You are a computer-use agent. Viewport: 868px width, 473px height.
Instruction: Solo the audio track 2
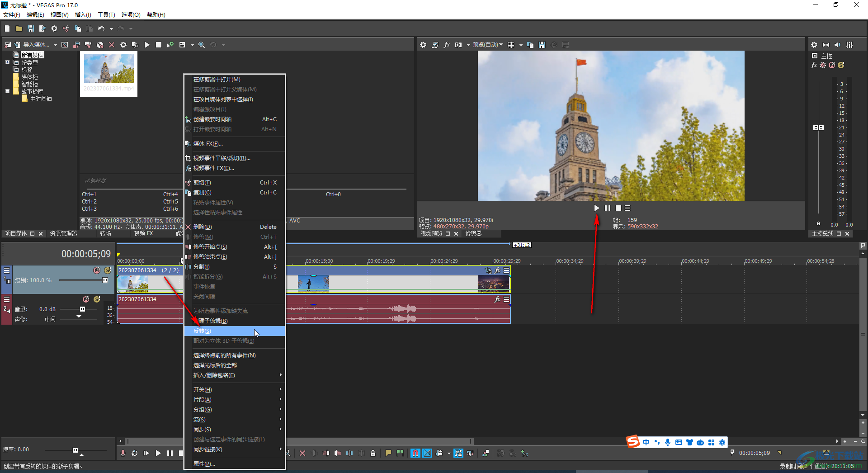coord(97,299)
